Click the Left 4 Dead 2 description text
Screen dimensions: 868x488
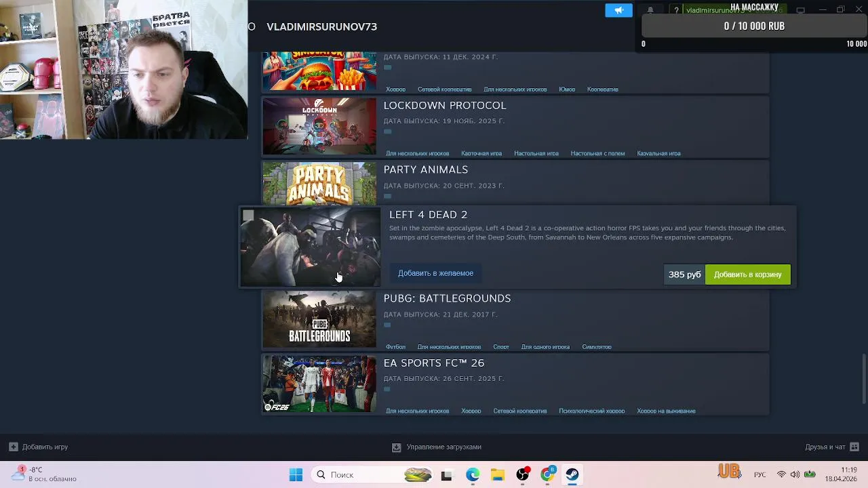coord(587,232)
